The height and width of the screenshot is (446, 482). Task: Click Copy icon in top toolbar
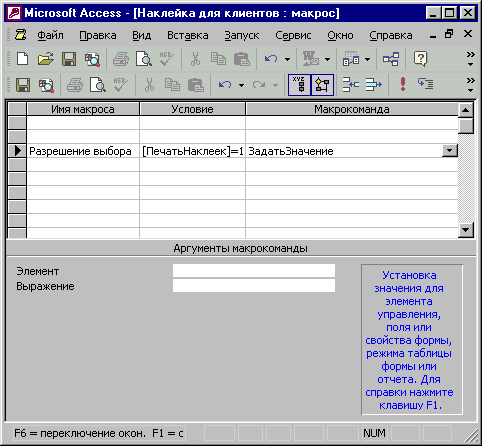point(218,59)
